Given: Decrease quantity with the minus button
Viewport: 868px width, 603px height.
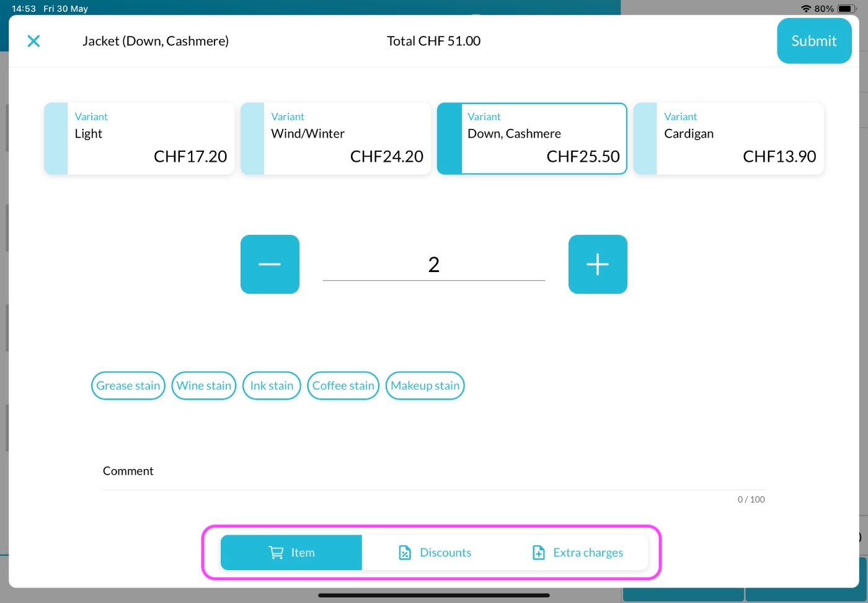Looking at the screenshot, I should click(x=270, y=264).
